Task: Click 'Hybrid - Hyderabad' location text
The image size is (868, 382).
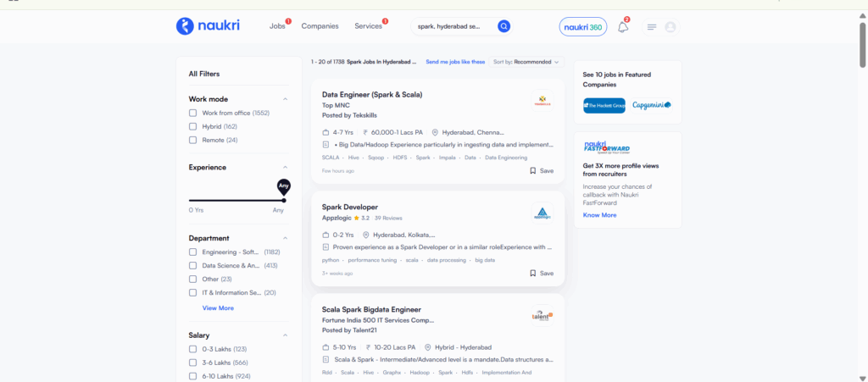Action: coord(464,348)
